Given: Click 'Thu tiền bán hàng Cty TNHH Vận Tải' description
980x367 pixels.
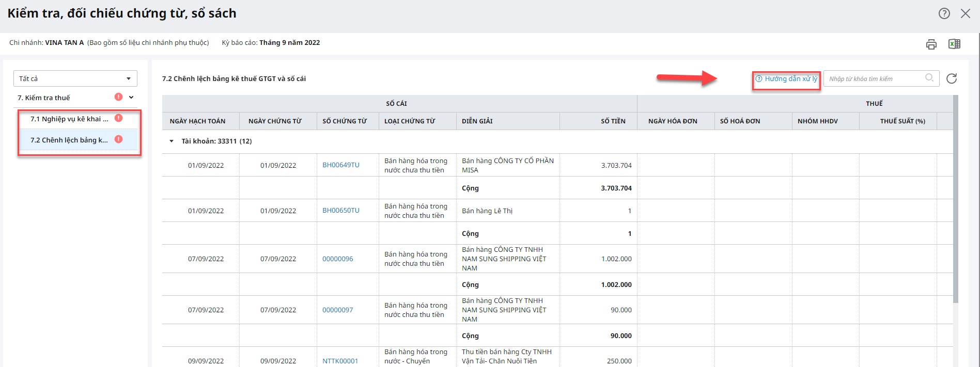Looking at the screenshot, I should 507,357.
